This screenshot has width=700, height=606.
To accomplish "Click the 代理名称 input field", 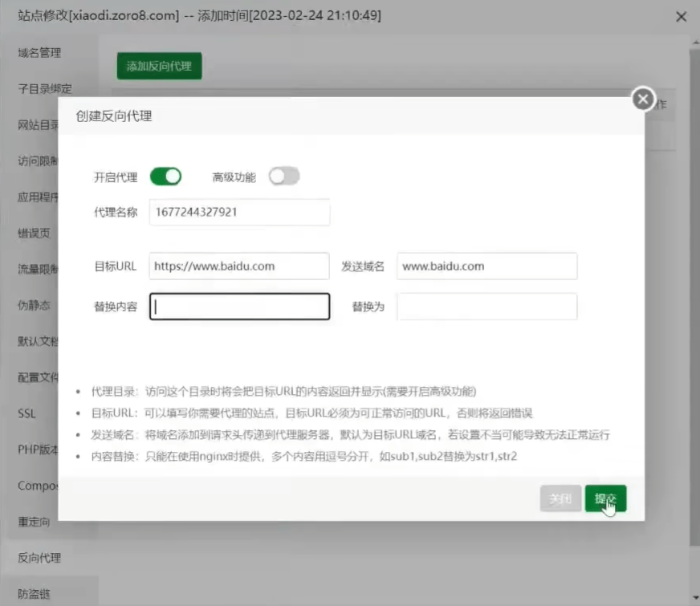I will [x=240, y=212].
